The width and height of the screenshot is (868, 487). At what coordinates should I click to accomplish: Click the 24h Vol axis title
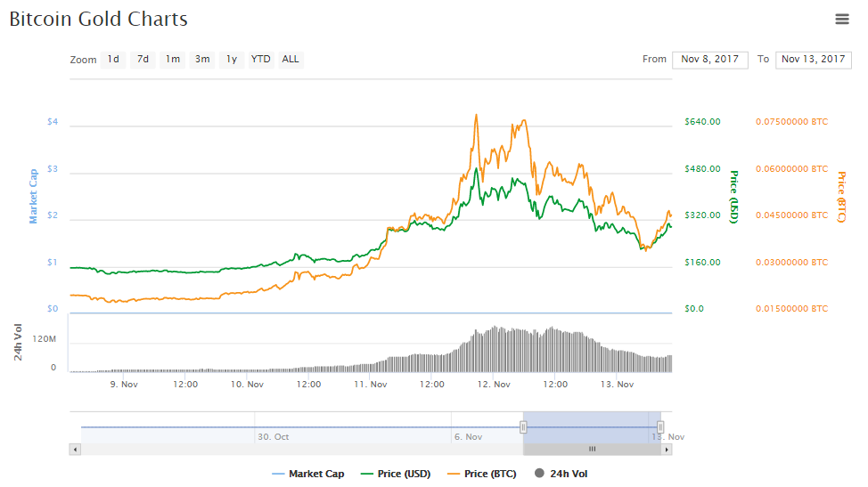coord(18,343)
